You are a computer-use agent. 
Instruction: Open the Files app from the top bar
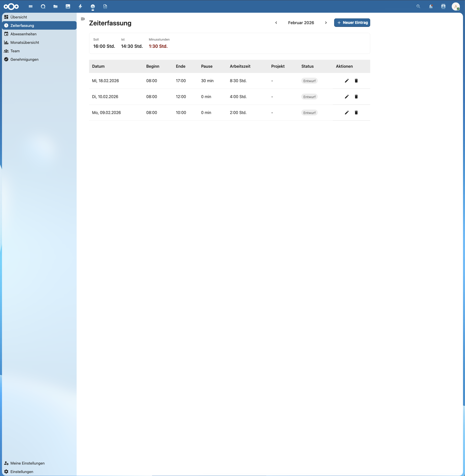coord(55,6)
